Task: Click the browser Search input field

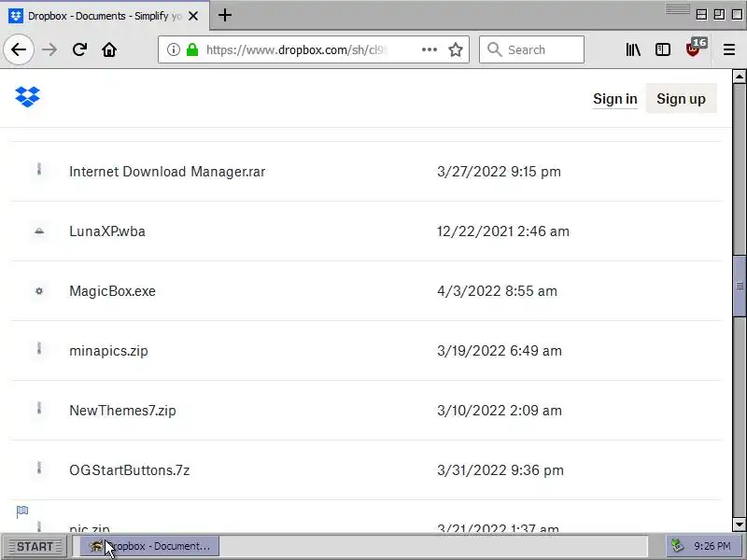Action: pyautogui.click(x=531, y=49)
